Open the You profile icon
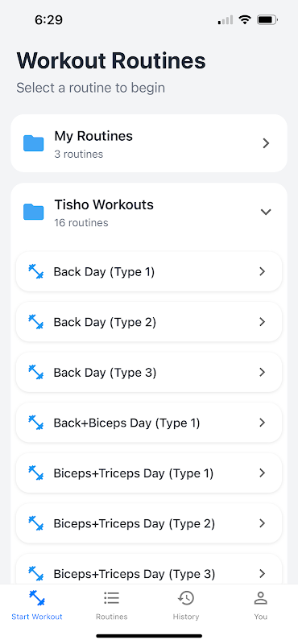 tap(261, 598)
